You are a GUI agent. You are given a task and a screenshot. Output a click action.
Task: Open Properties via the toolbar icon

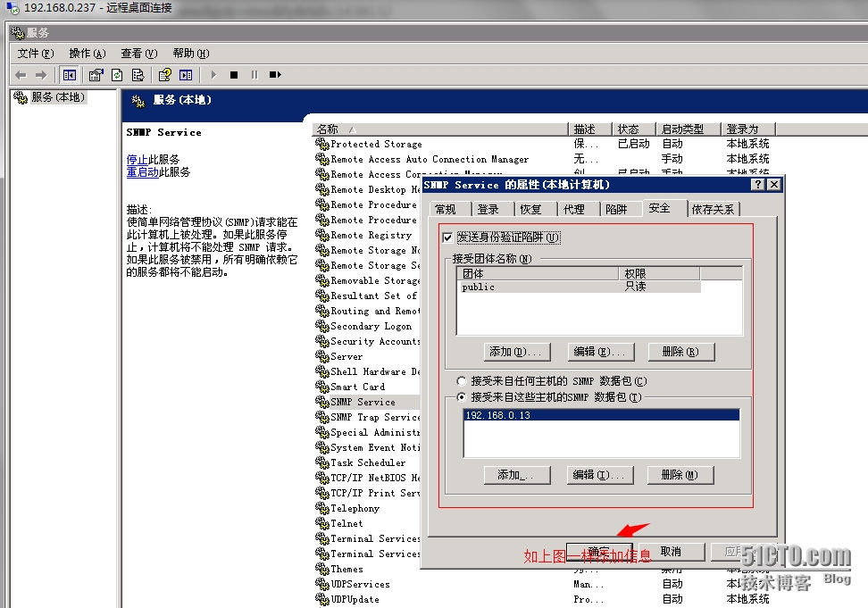point(96,75)
